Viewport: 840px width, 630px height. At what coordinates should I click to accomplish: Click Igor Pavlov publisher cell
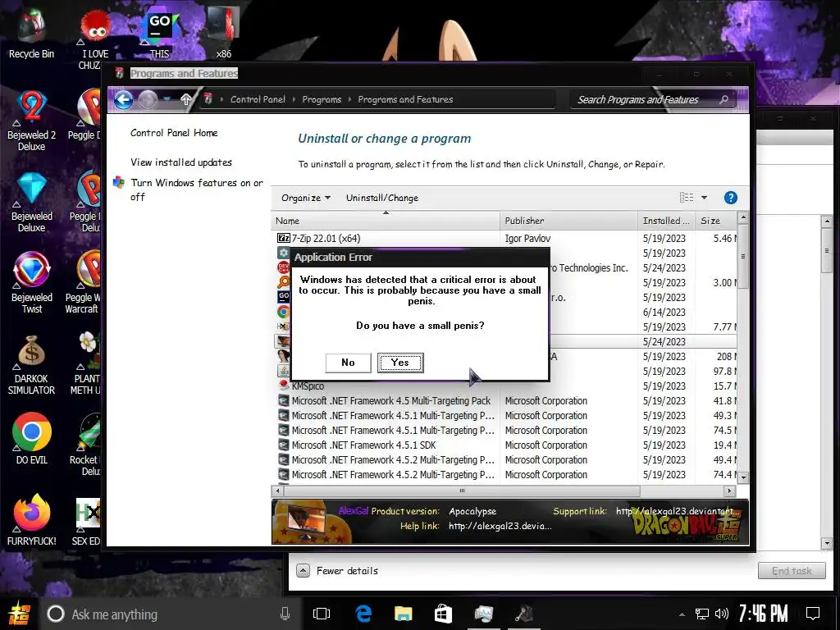[527, 239]
